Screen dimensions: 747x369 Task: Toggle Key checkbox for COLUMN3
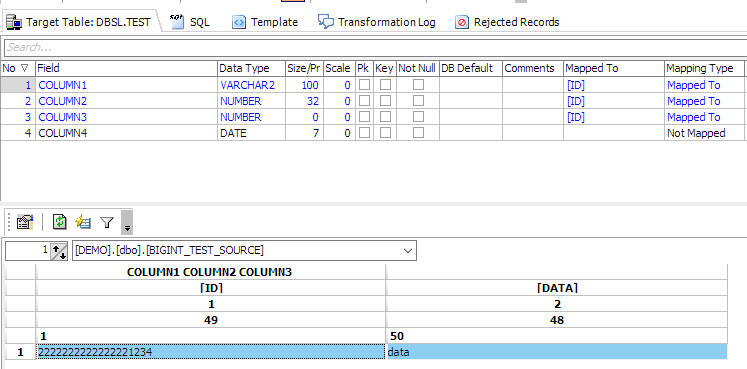point(385,117)
